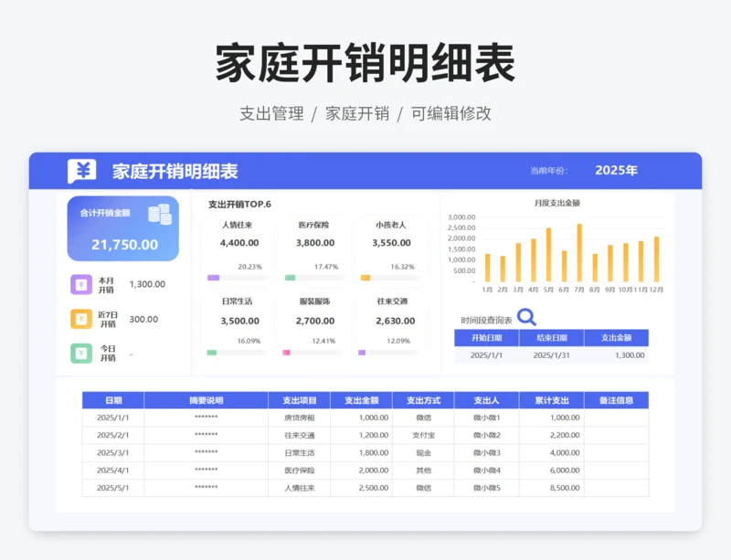The height and width of the screenshot is (560, 731).
Task: Click the 3,550.00 小孩老人 amount
Action: click(391, 242)
